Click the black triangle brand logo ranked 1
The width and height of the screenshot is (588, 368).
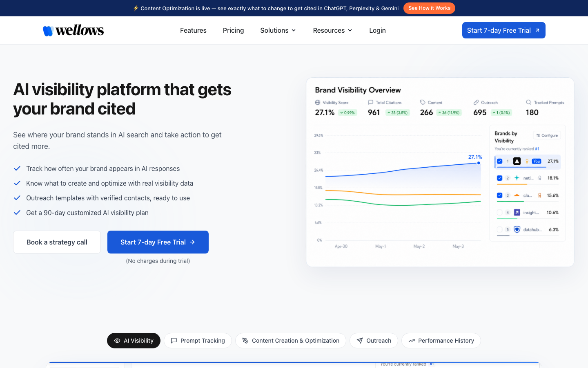517,161
